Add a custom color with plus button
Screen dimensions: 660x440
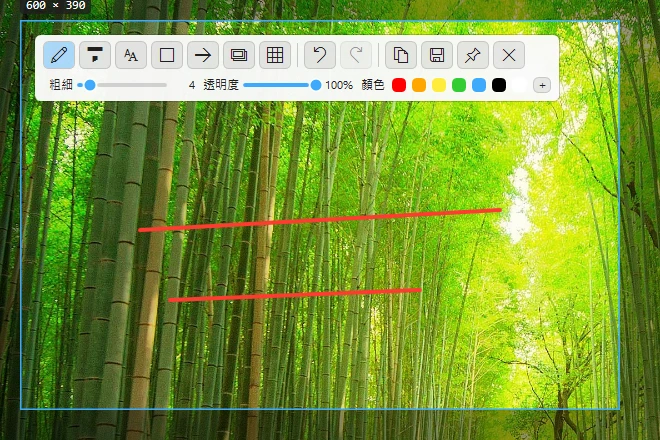coord(542,85)
